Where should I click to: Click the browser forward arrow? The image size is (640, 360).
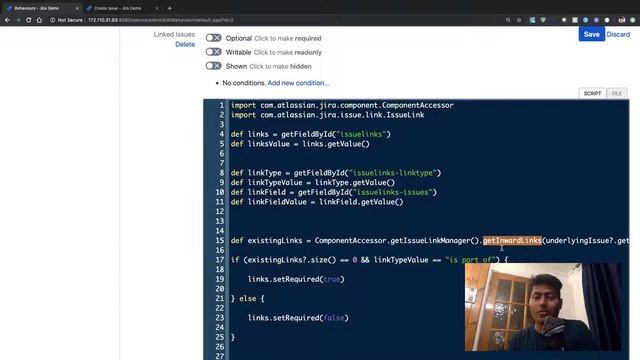pyautogui.click(x=18, y=20)
